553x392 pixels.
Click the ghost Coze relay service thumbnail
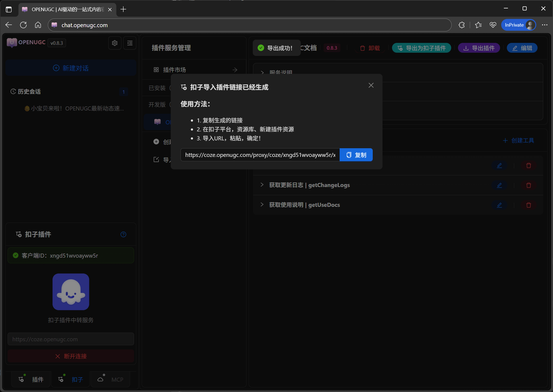point(71,292)
